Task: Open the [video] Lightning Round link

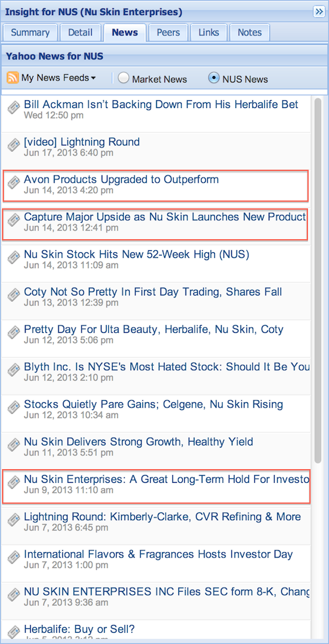Action: click(82, 142)
